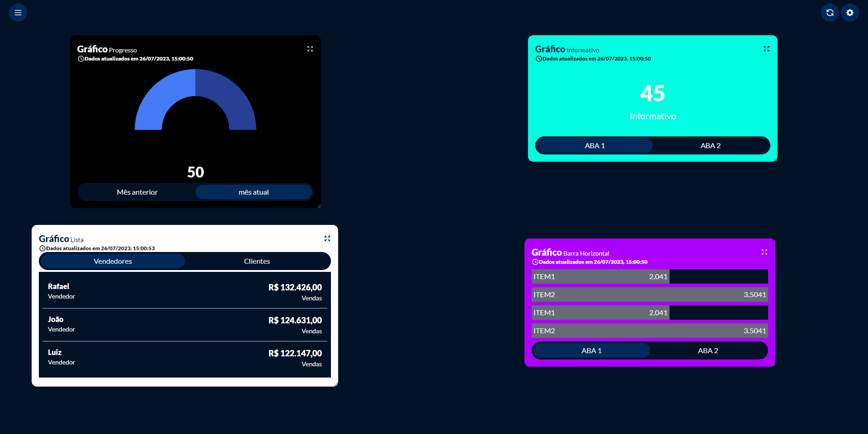Viewport: 868px width, 434px height.
Task: Click the number 45 in Informativo card
Action: tap(653, 93)
